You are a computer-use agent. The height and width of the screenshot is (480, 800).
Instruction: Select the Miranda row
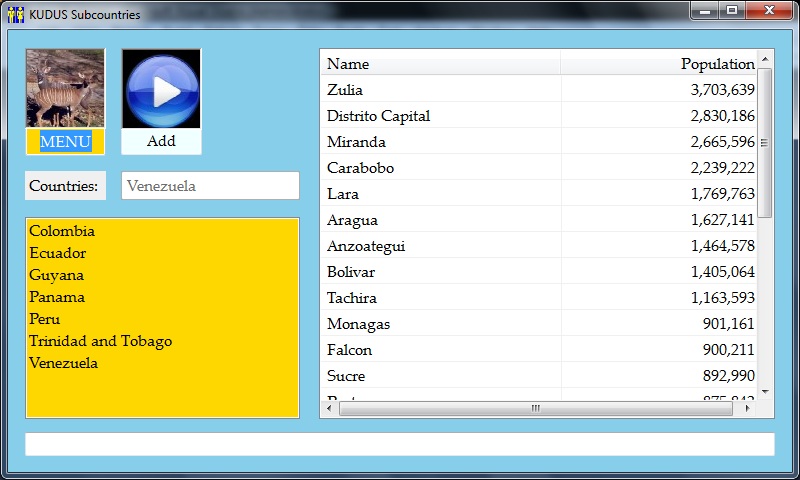pos(539,142)
